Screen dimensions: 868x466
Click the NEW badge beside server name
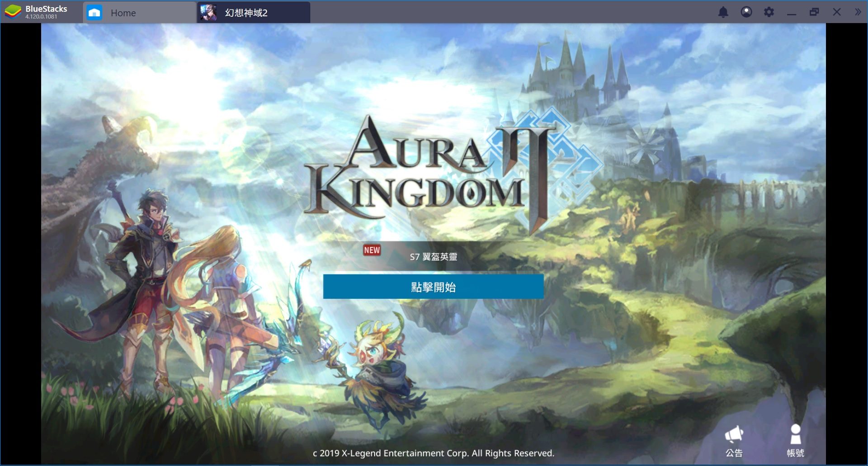point(372,250)
